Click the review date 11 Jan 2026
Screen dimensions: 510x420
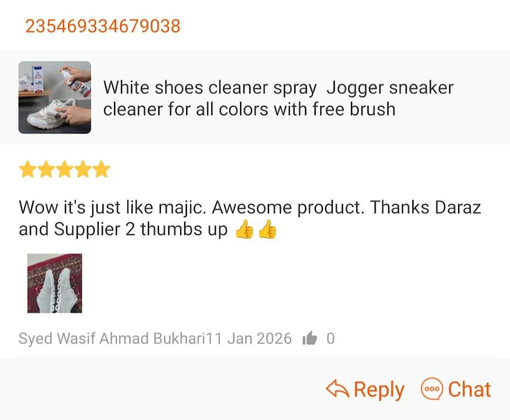[249, 338]
